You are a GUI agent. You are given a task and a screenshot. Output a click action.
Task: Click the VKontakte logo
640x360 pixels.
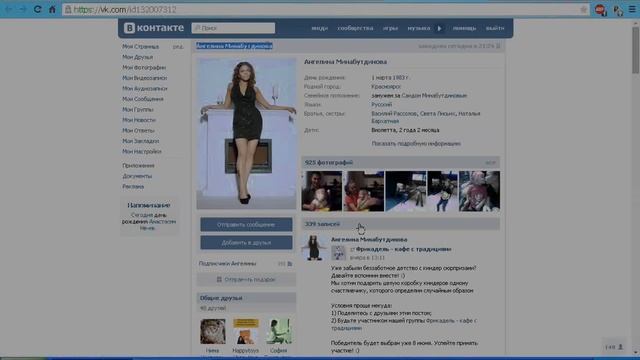(x=154, y=28)
